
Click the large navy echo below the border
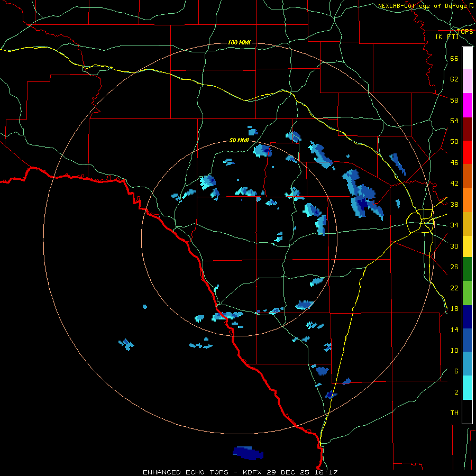pos(248,453)
